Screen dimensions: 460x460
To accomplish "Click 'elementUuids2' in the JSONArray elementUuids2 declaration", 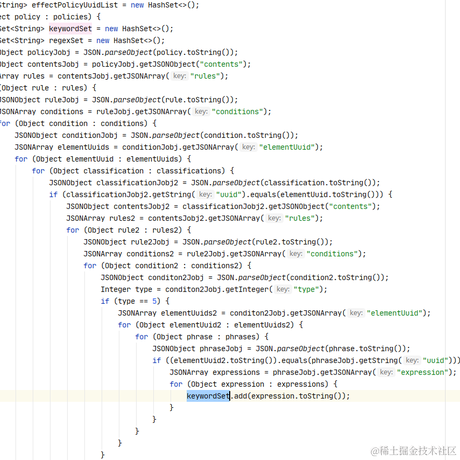I will (189, 313).
